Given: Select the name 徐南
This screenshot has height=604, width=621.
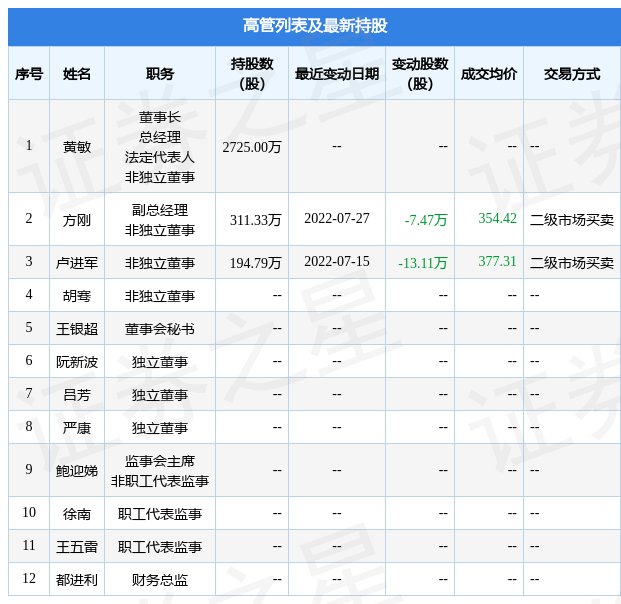Looking at the screenshot, I should coord(77,514).
